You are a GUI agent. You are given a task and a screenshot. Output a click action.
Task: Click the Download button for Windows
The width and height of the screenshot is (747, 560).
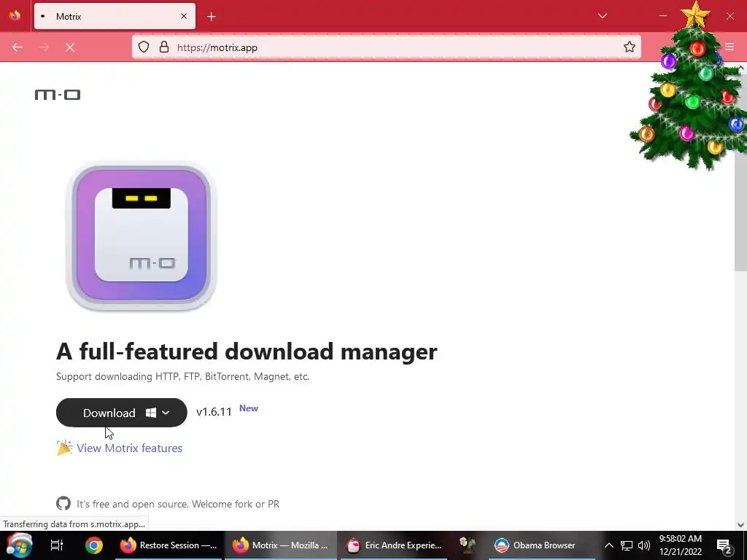122,413
